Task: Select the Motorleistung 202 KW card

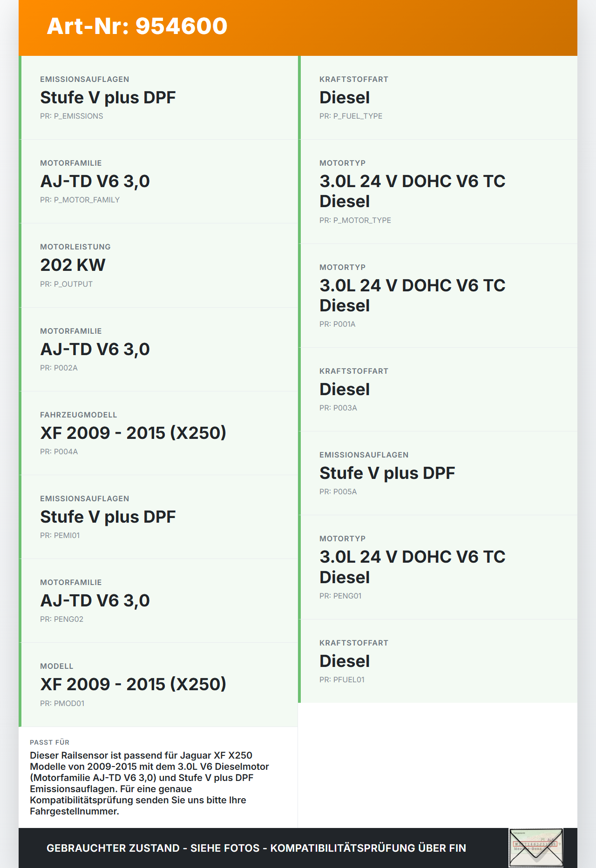Action: [x=159, y=265]
